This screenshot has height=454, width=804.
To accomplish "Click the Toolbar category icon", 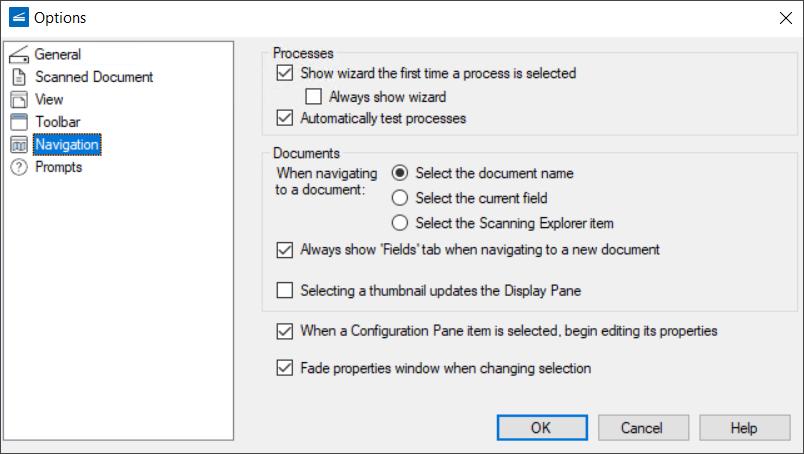I will (19, 122).
